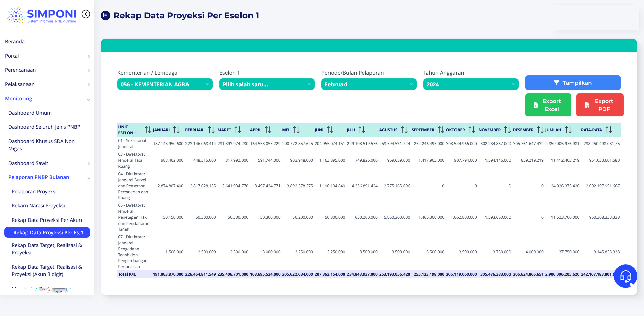Open the Kementerian / Lembaga dropdown

(165, 84)
